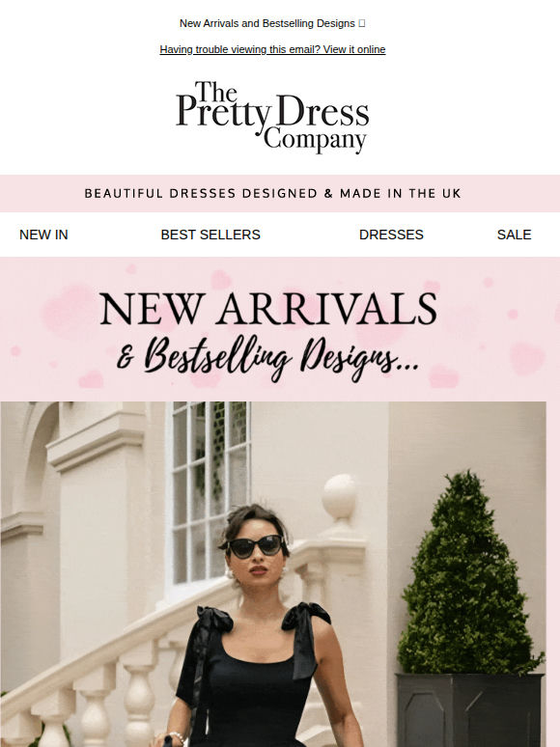Open the View it online link
This screenshot has width=560, height=747.
pyautogui.click(x=353, y=49)
